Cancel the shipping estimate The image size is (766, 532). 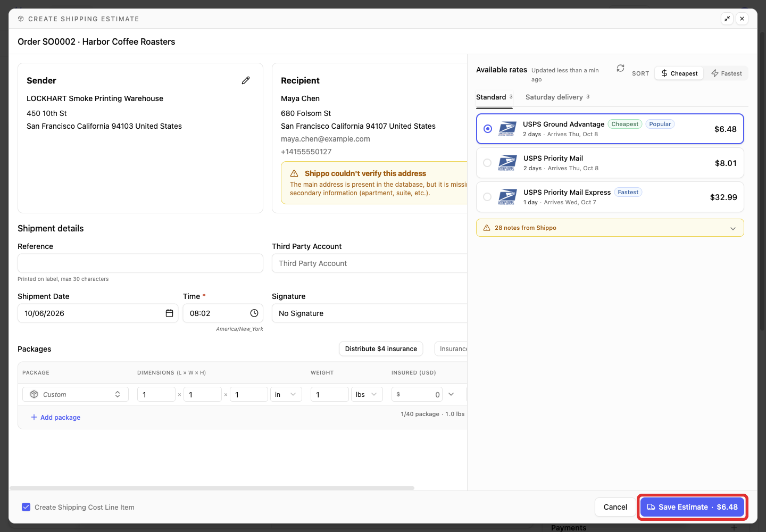click(x=615, y=507)
